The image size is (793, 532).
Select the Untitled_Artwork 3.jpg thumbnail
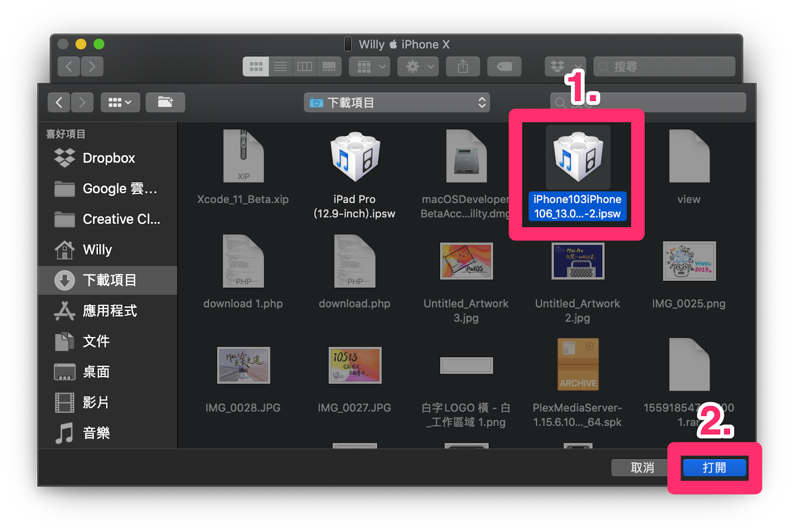point(466,261)
